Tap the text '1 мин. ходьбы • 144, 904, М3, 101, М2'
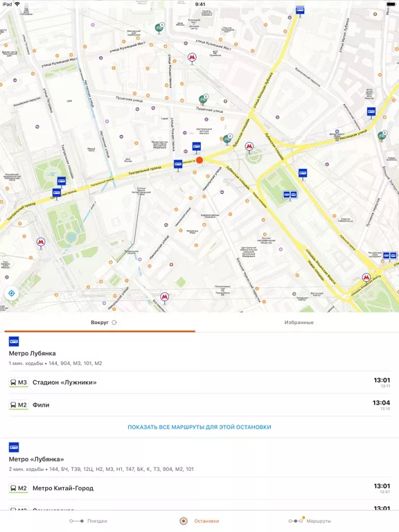Screen dimensions: 399x532 pos(55,364)
